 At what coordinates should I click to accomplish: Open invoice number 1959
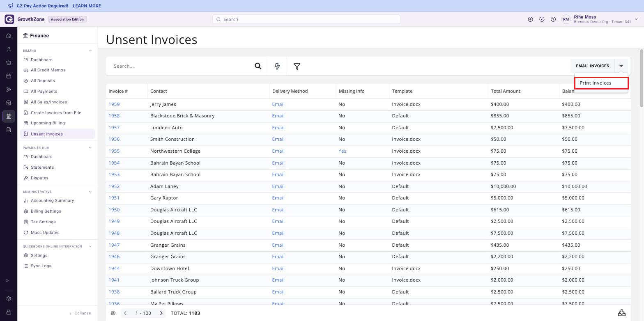tap(114, 104)
